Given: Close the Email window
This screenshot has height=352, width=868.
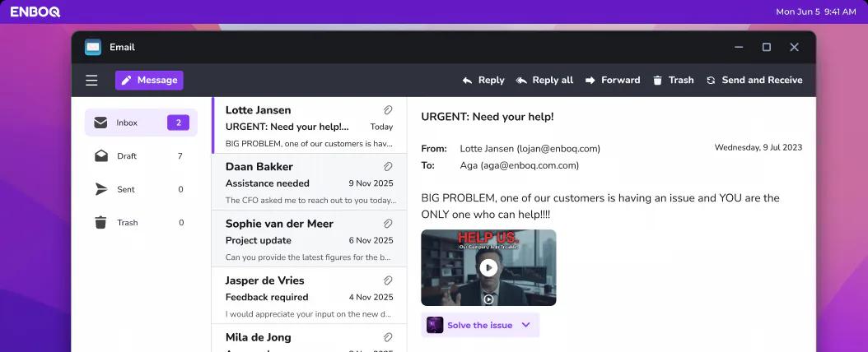Looking at the screenshot, I should pyautogui.click(x=794, y=47).
